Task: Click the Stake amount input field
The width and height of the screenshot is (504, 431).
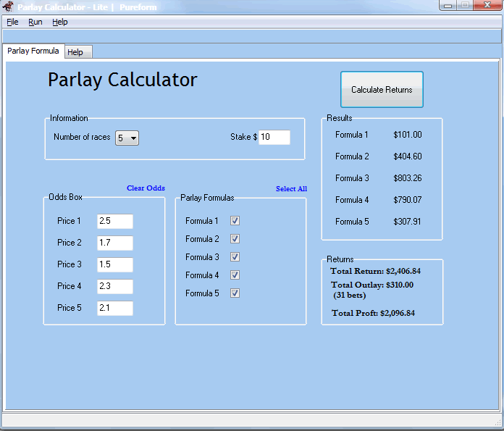Action: point(274,137)
